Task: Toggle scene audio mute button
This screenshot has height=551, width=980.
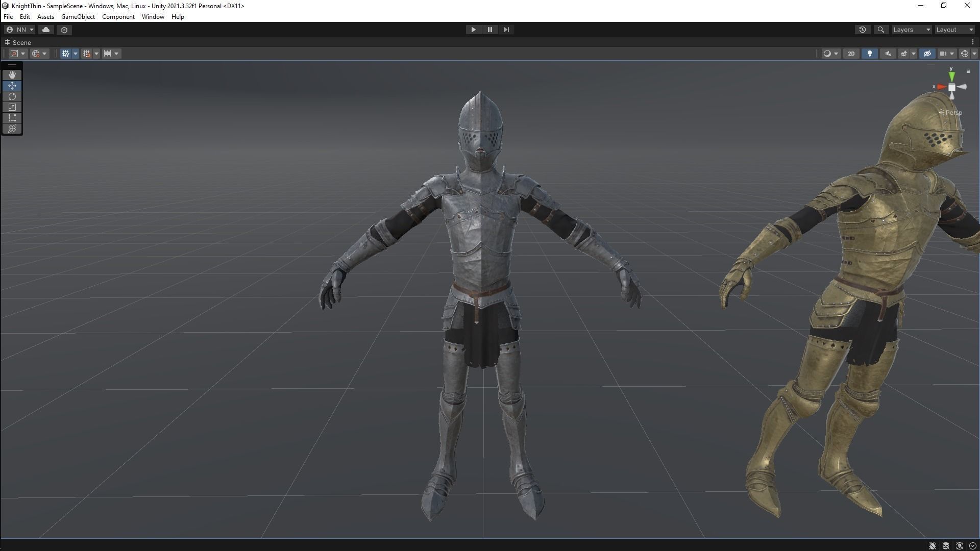Action: (888, 54)
